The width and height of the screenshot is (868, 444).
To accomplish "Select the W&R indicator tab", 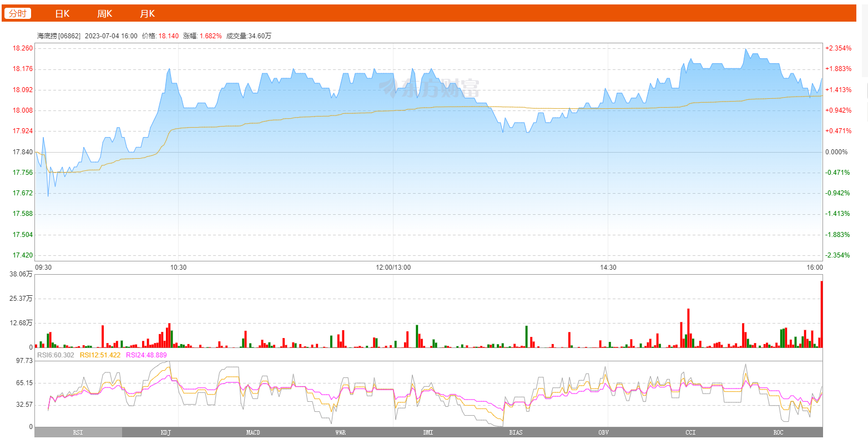I will click(x=341, y=432).
